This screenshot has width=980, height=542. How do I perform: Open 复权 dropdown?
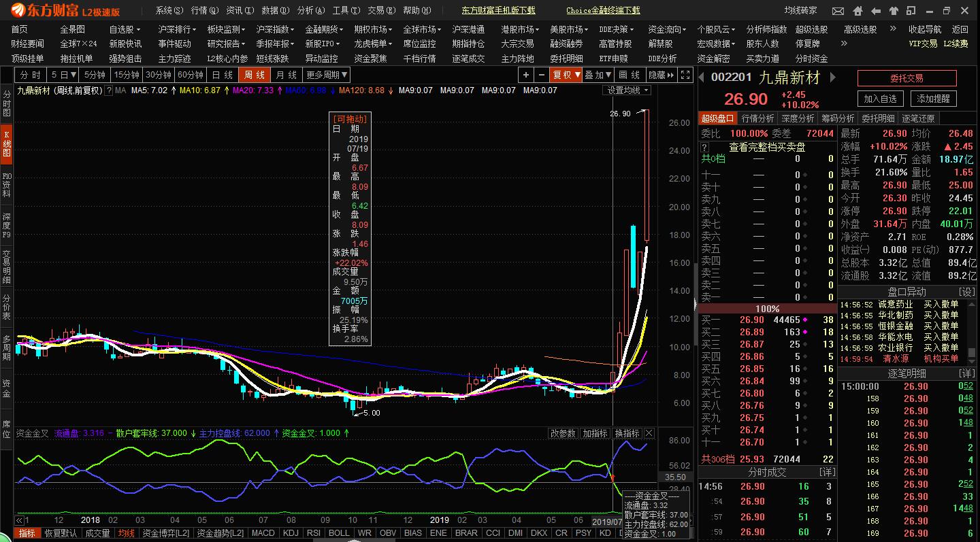pos(566,75)
